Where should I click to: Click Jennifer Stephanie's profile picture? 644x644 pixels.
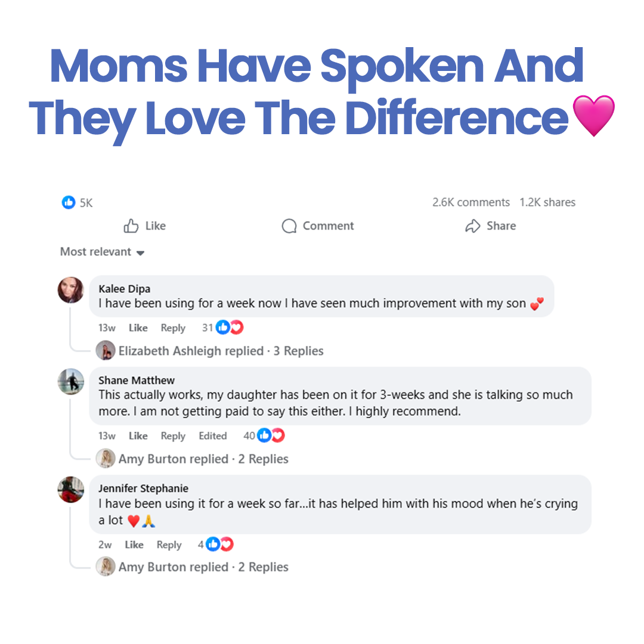[x=71, y=490]
